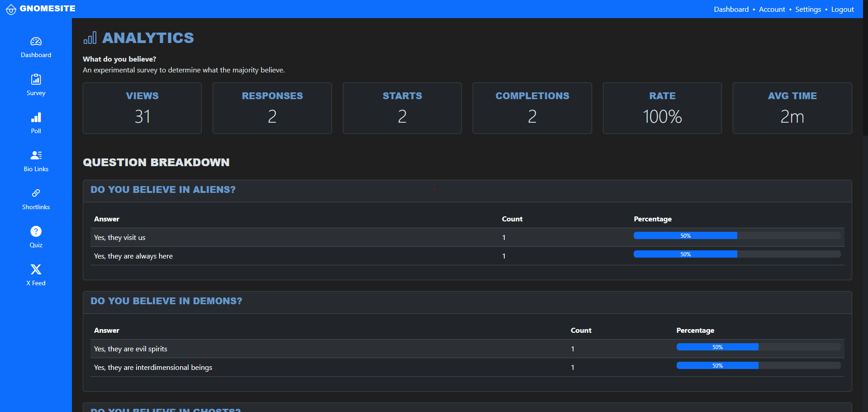The height and width of the screenshot is (412, 868).
Task: Click Answer column header in demons table
Action: [x=107, y=330]
